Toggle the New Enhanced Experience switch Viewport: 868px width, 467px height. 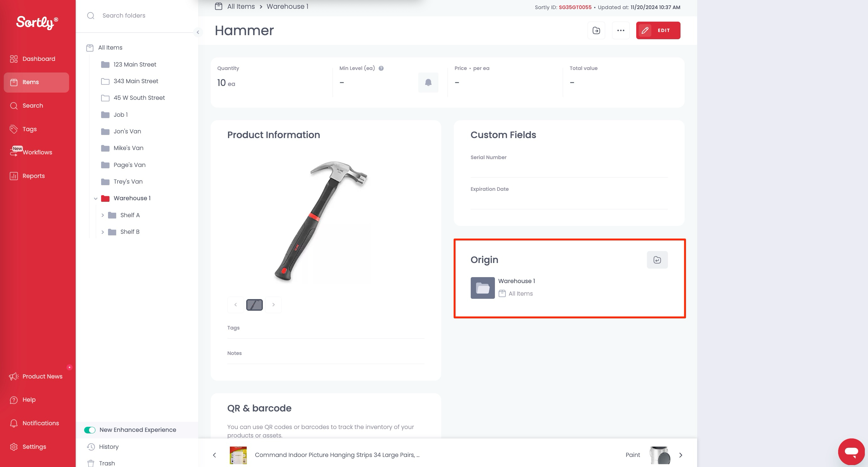point(90,430)
